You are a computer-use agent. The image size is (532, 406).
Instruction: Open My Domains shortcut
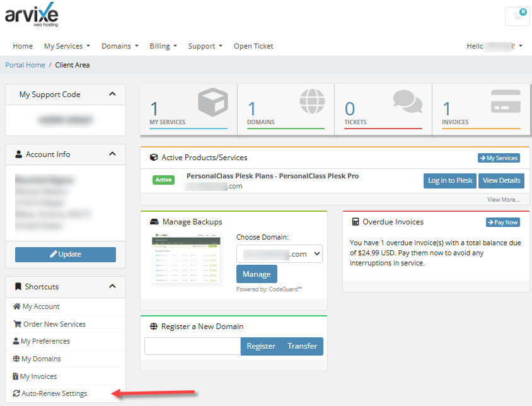(66, 359)
